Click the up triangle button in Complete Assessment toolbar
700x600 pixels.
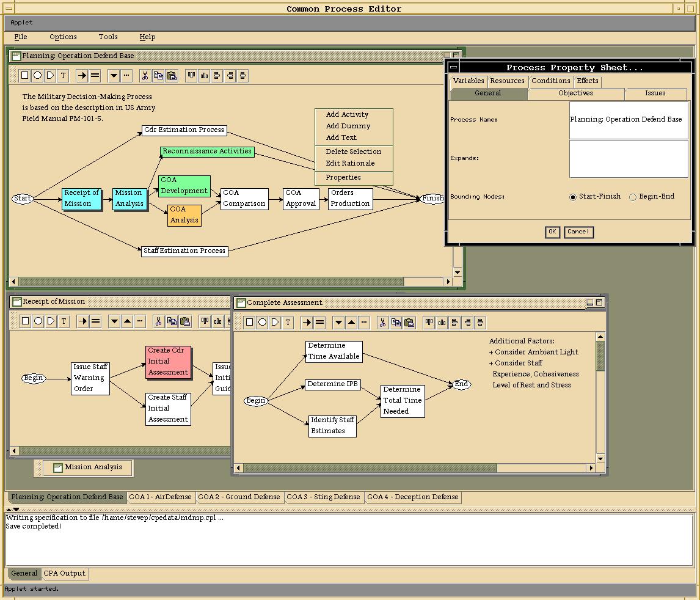point(352,323)
